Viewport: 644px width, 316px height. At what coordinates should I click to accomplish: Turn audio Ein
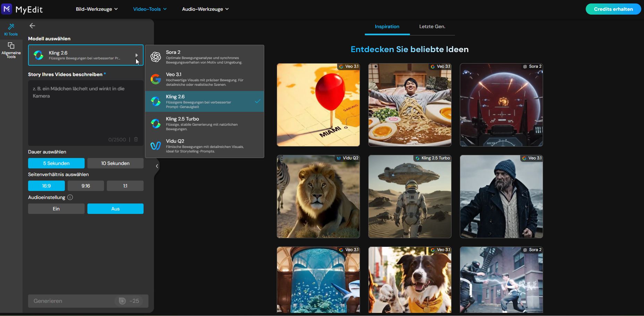[x=56, y=209]
